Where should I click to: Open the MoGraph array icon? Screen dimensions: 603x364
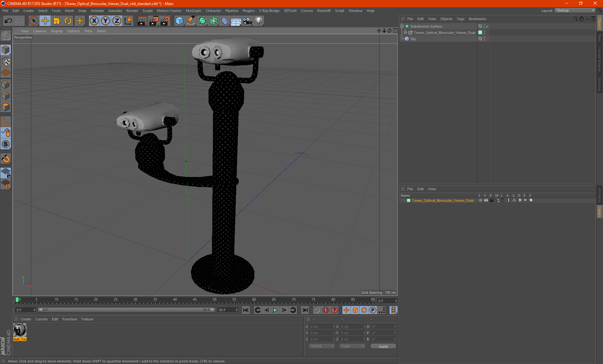(214, 21)
